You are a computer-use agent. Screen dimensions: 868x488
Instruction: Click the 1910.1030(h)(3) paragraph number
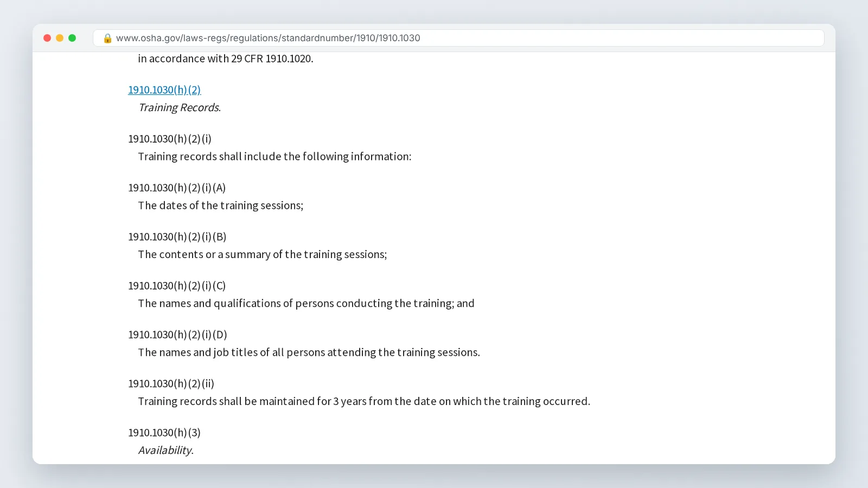coord(164,433)
